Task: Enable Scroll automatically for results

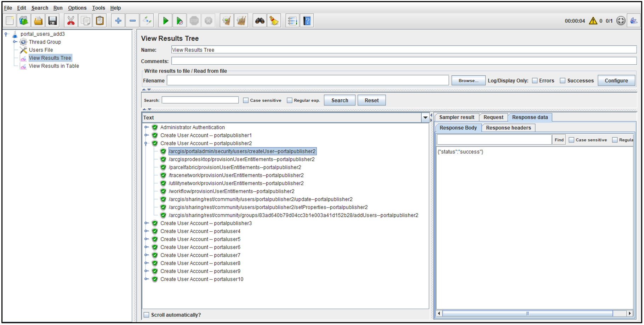Action: pos(146,314)
